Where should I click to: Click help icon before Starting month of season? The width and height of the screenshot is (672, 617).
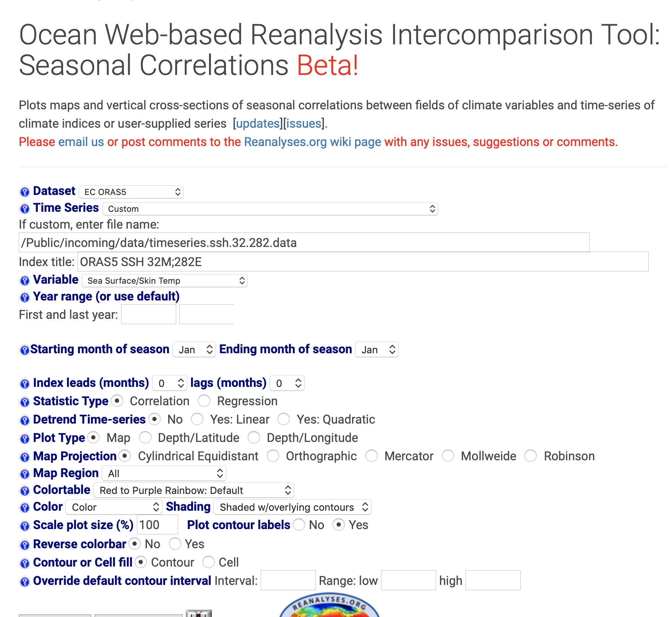pos(24,350)
